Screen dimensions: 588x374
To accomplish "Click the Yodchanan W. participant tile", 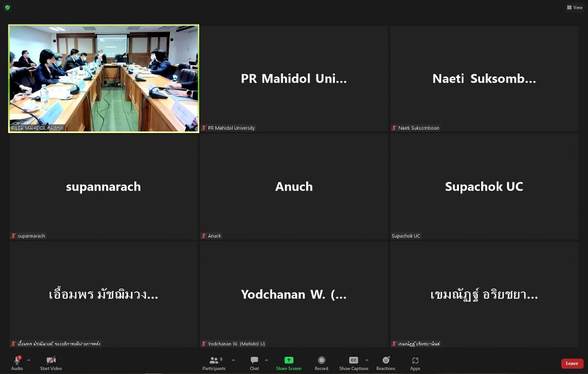I will pos(294,294).
